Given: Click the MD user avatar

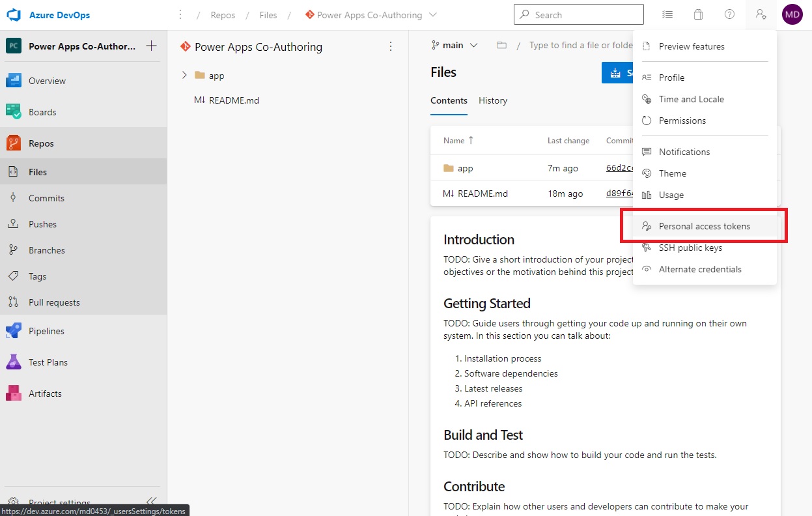Looking at the screenshot, I should [x=792, y=14].
